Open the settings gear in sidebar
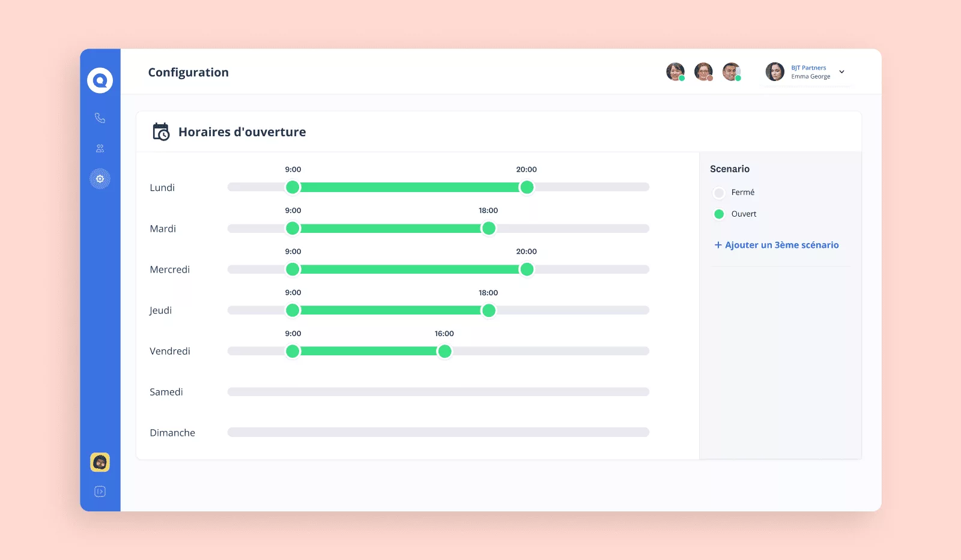 [100, 179]
